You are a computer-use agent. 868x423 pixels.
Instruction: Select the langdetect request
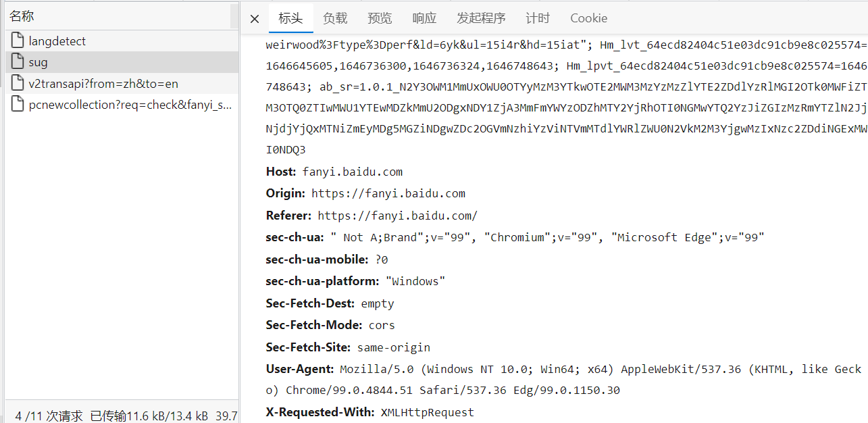pos(122,41)
